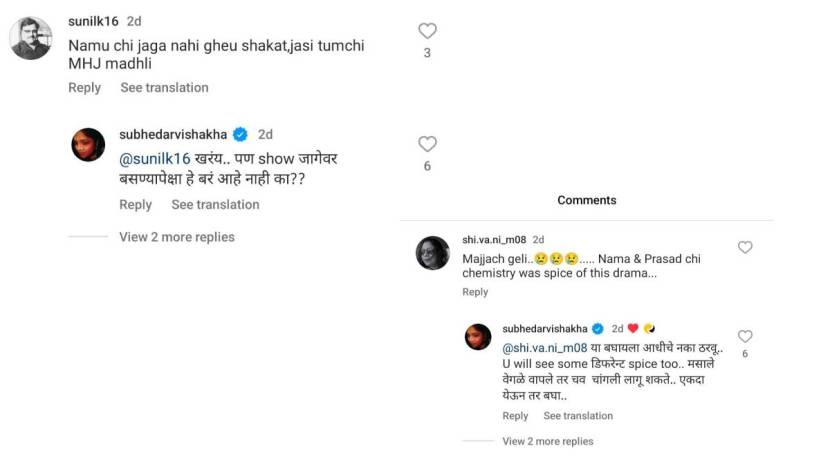830x466 pixels.
Task: Reply to sunilk16's comment
Action: click(84, 88)
